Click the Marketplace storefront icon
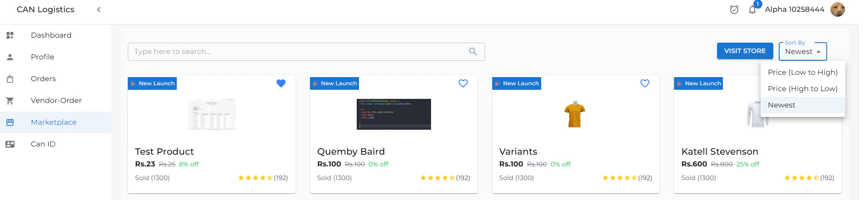Image resolution: width=868 pixels, height=200 pixels. point(10,122)
